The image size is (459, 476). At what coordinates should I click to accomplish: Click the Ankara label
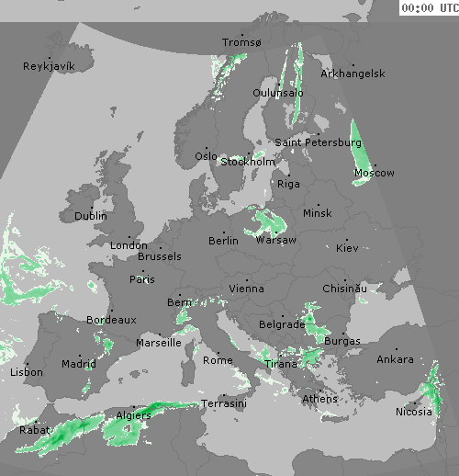(395, 359)
